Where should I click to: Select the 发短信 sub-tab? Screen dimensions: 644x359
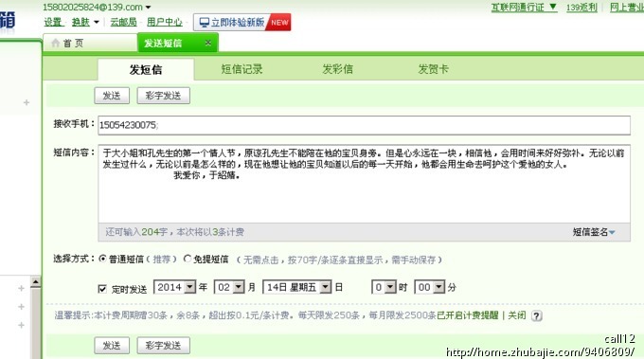pos(146,69)
